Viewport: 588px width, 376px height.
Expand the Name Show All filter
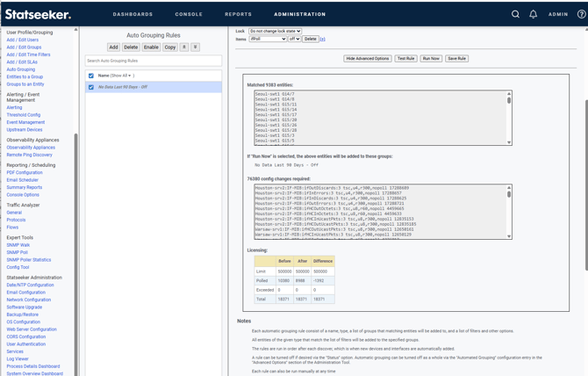[x=122, y=76]
